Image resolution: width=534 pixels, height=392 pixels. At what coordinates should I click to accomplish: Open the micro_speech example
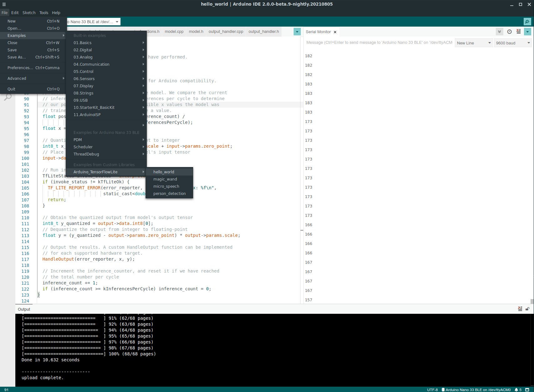click(x=169, y=186)
